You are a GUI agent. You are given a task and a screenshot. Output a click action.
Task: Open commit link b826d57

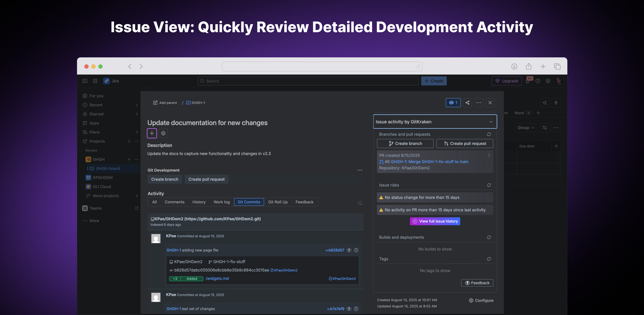335,250
